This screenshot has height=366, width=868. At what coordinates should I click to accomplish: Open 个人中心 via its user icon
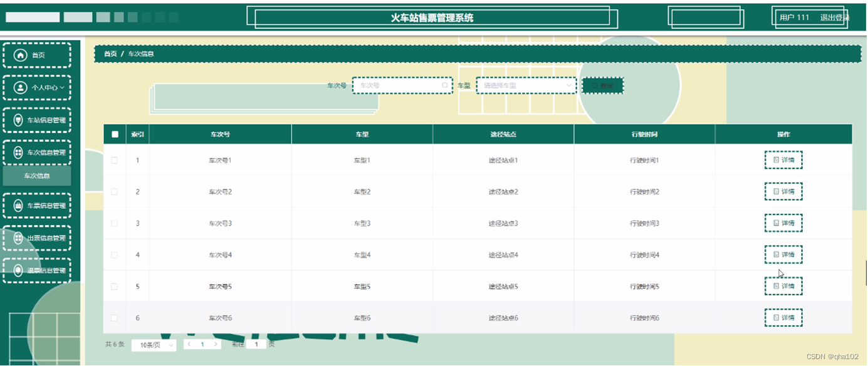tap(21, 87)
